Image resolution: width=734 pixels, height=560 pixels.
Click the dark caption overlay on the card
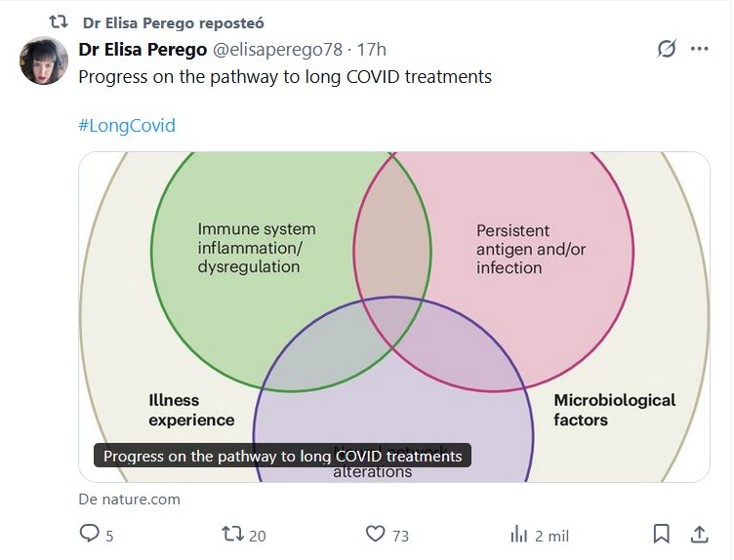tap(282, 456)
